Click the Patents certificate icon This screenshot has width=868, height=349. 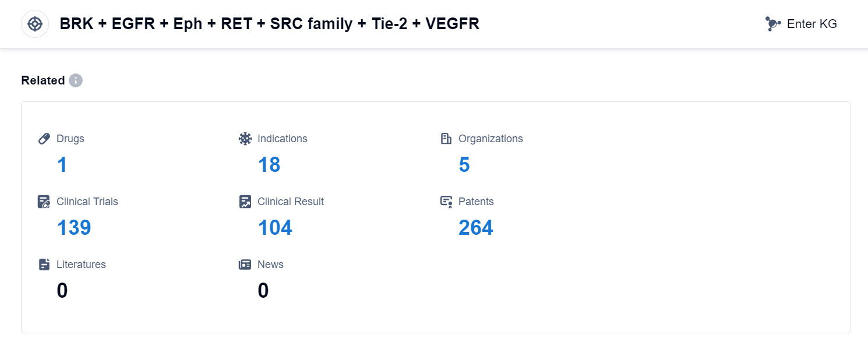pos(446,202)
